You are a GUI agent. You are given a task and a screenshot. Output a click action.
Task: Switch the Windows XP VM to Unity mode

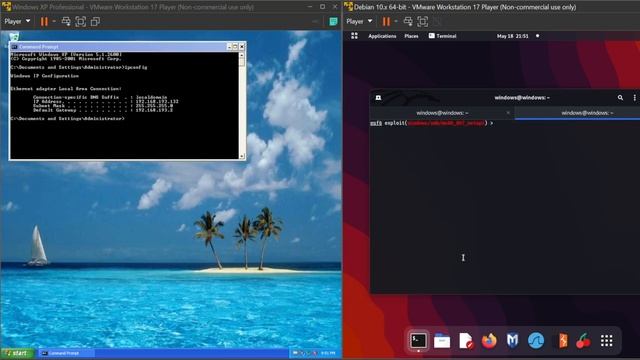tap(95, 21)
